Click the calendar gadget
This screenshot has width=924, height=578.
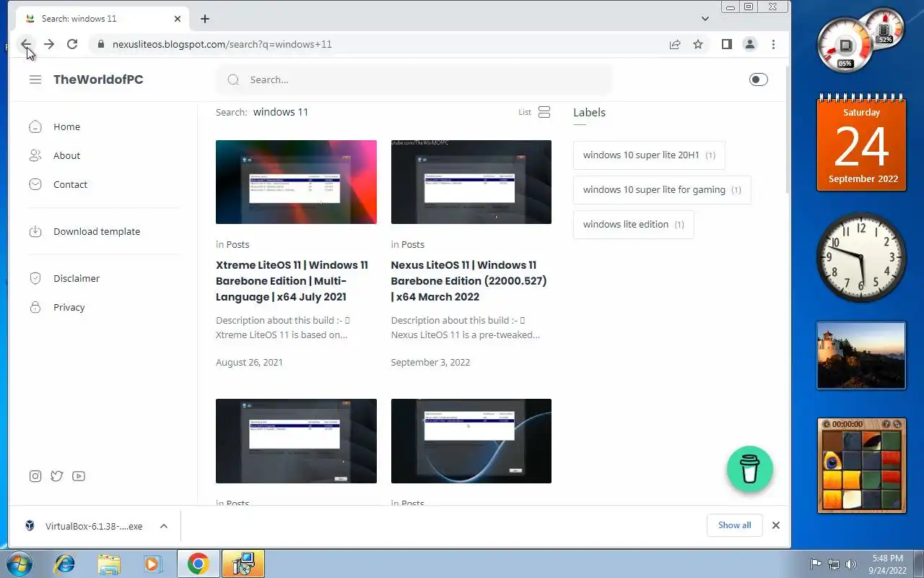pos(862,143)
